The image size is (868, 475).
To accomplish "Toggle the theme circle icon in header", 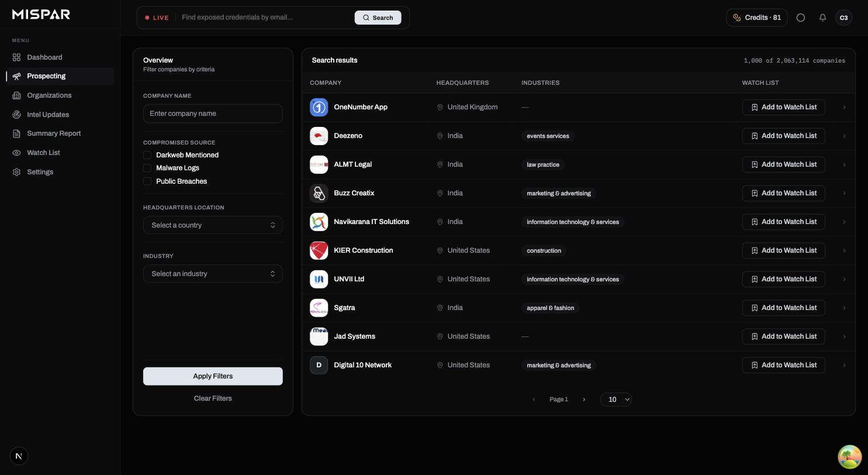I will (801, 18).
